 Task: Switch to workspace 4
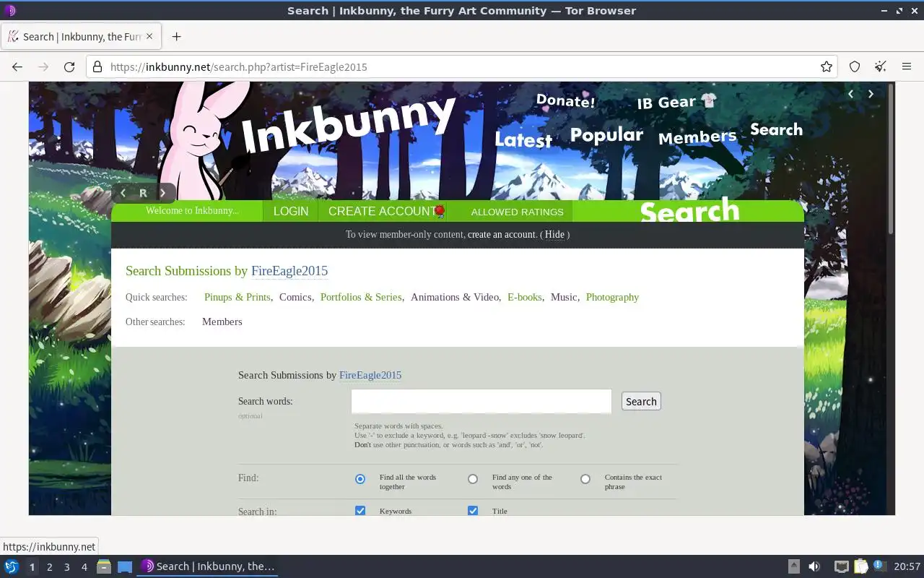pyautogui.click(x=84, y=567)
